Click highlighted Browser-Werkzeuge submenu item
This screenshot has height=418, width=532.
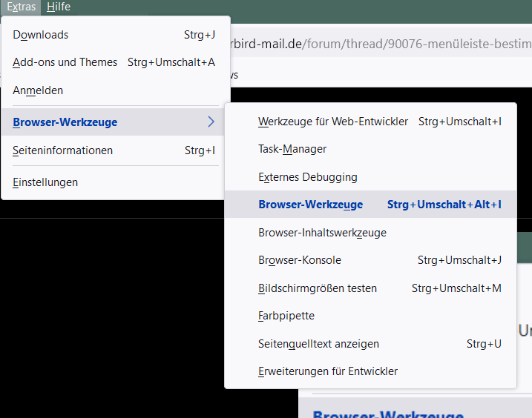(x=311, y=205)
